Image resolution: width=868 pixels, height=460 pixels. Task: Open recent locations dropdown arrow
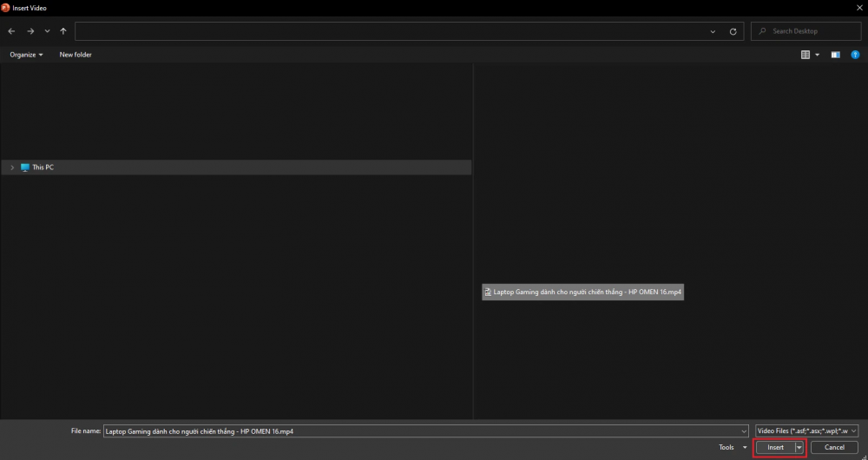47,31
